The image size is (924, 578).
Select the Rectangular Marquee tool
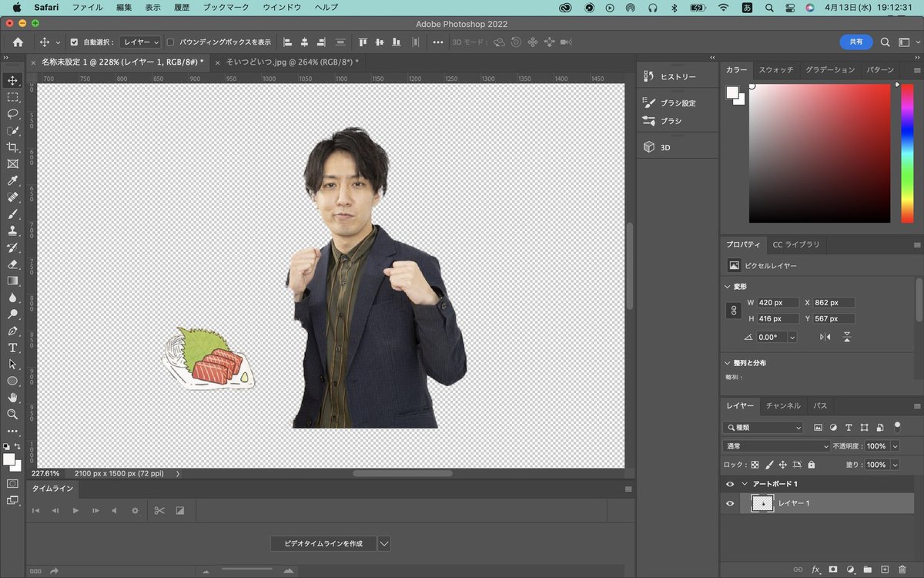(12, 97)
